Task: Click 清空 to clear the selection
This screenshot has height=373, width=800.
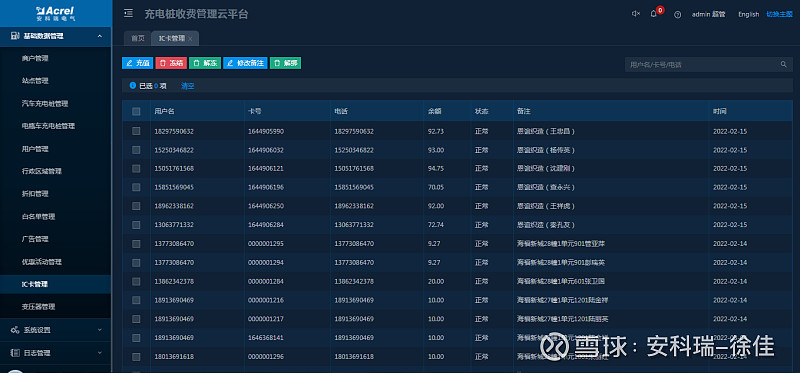Action: [188, 86]
